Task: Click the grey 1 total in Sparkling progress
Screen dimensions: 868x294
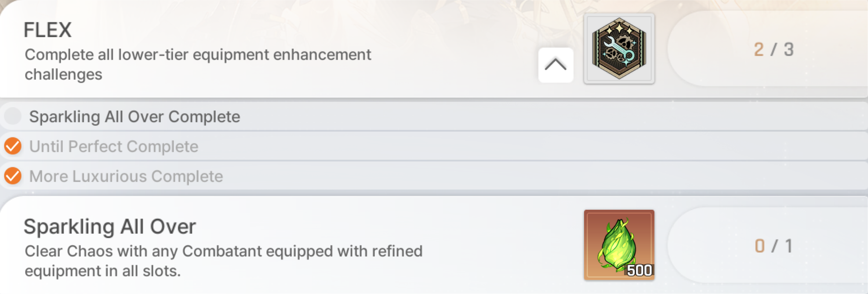Action: (x=789, y=246)
